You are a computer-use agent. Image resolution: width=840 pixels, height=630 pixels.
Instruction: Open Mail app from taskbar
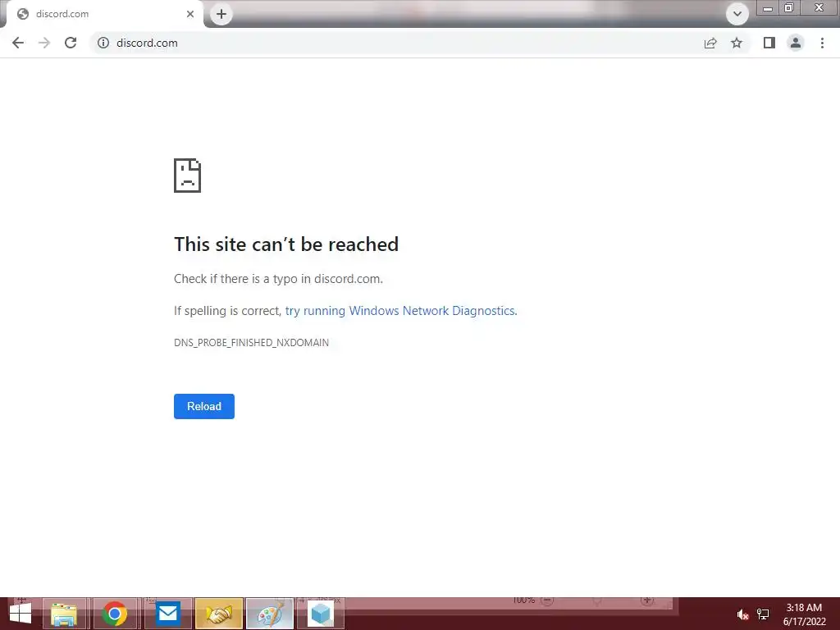point(167,614)
